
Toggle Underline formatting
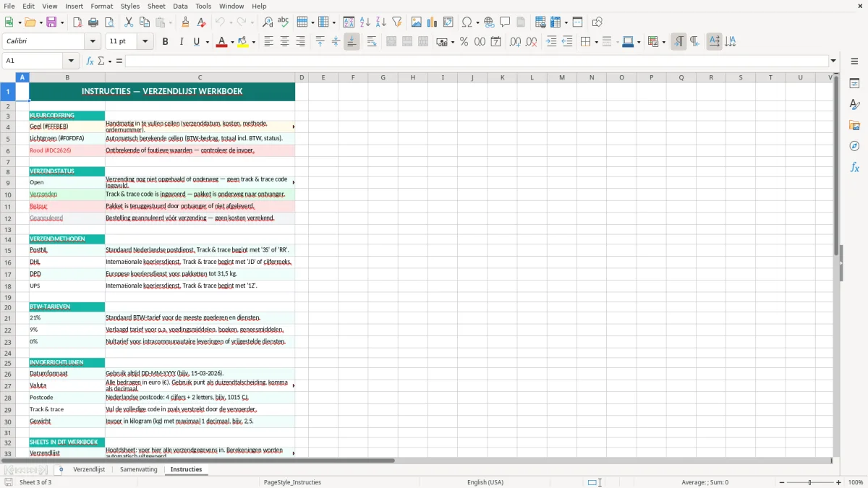point(197,42)
